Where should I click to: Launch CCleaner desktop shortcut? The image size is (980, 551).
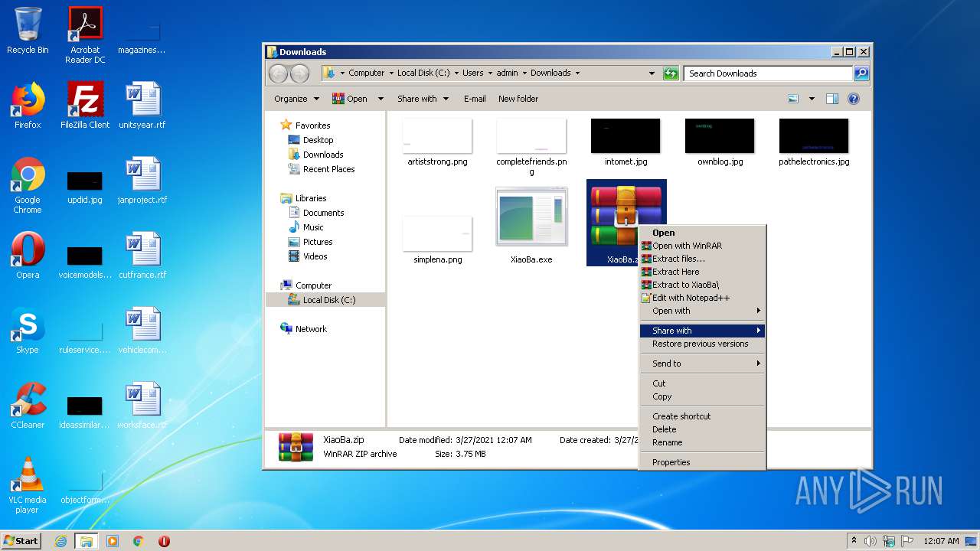point(28,406)
